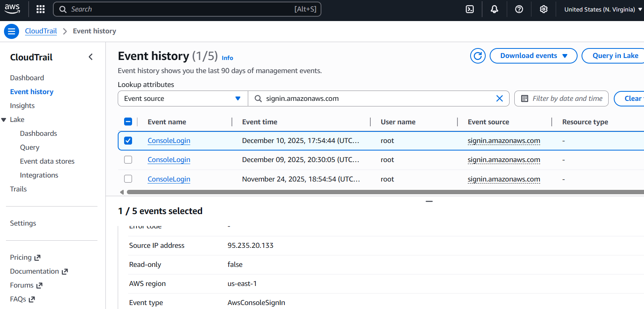Click the left scroll arrow of table scrollbar

tap(122, 192)
